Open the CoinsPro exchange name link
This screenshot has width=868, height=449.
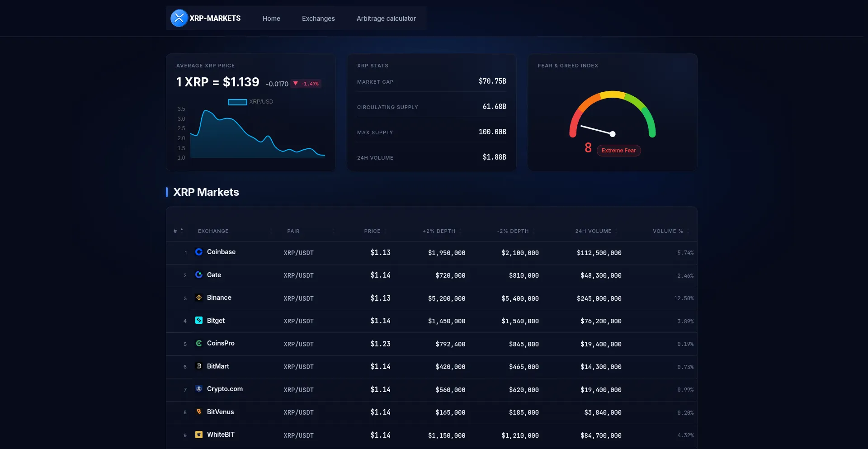tap(221, 343)
